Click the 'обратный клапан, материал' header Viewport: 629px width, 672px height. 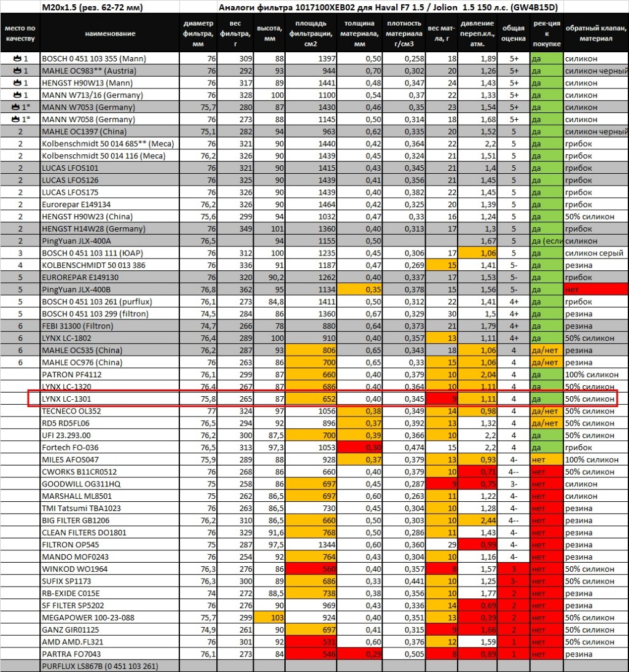point(596,33)
